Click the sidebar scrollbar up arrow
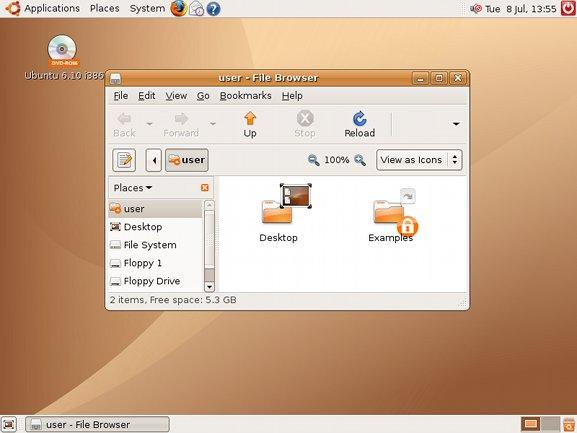 (209, 205)
